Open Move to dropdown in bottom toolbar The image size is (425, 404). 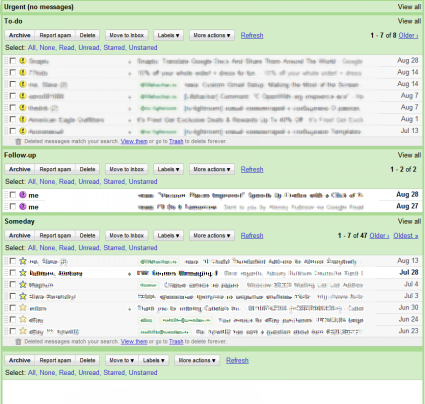coord(121,360)
